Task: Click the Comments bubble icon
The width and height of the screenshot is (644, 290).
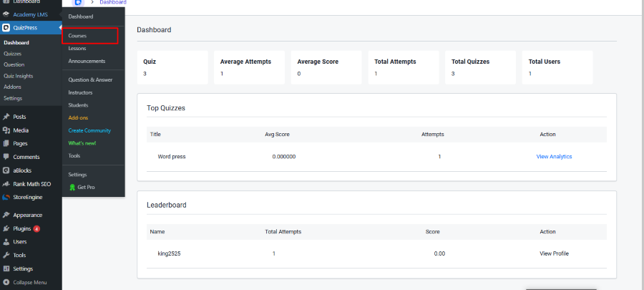Action: click(x=6, y=157)
